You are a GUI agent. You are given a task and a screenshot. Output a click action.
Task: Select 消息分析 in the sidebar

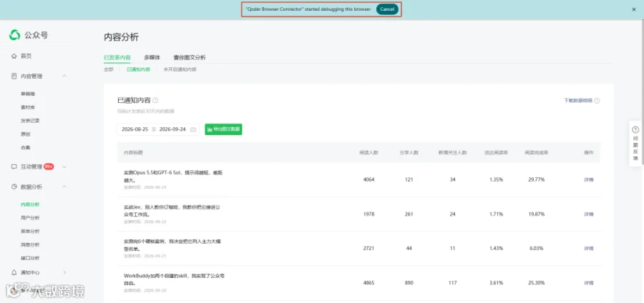(x=30, y=245)
